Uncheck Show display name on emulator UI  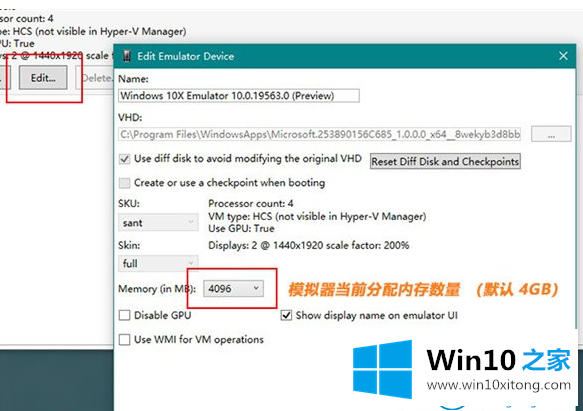[x=286, y=315]
